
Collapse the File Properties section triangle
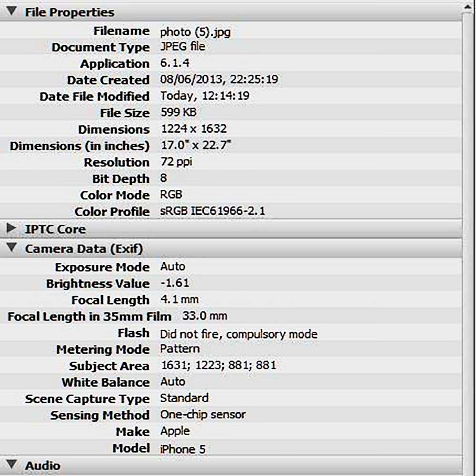point(12,11)
